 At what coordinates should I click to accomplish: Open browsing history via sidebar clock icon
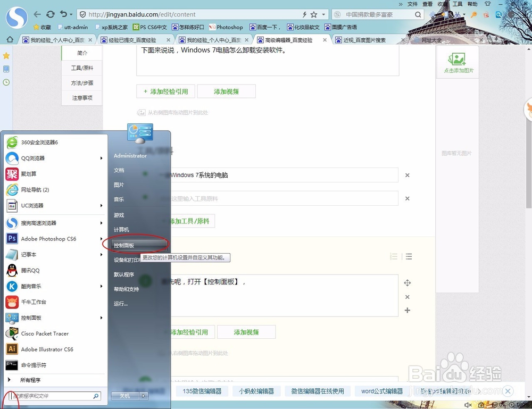click(x=6, y=81)
